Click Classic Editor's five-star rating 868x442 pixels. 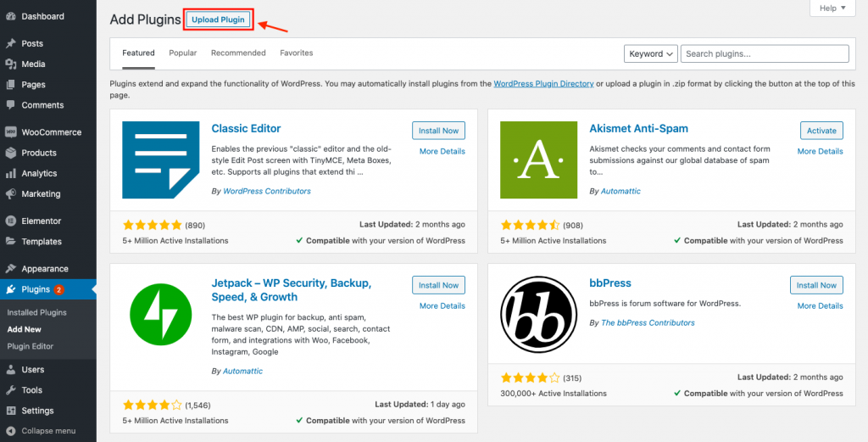pyautogui.click(x=153, y=225)
